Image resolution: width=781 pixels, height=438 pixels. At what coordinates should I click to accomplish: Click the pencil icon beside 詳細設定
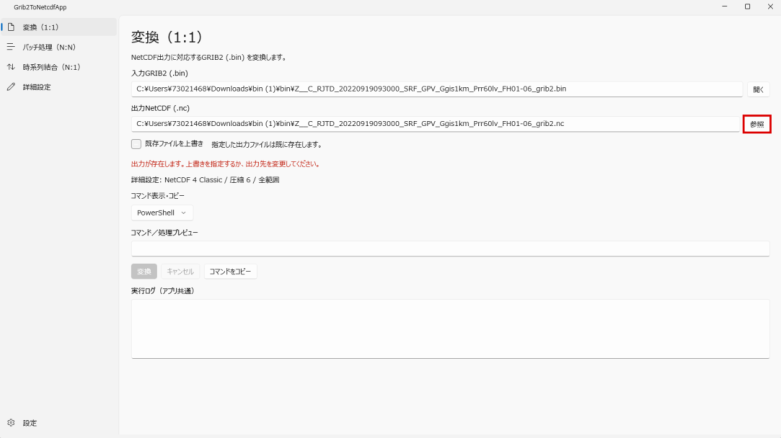11,87
